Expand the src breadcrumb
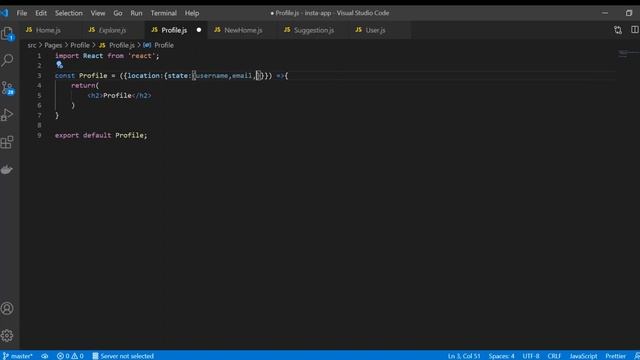The image size is (640, 360). (x=32, y=45)
